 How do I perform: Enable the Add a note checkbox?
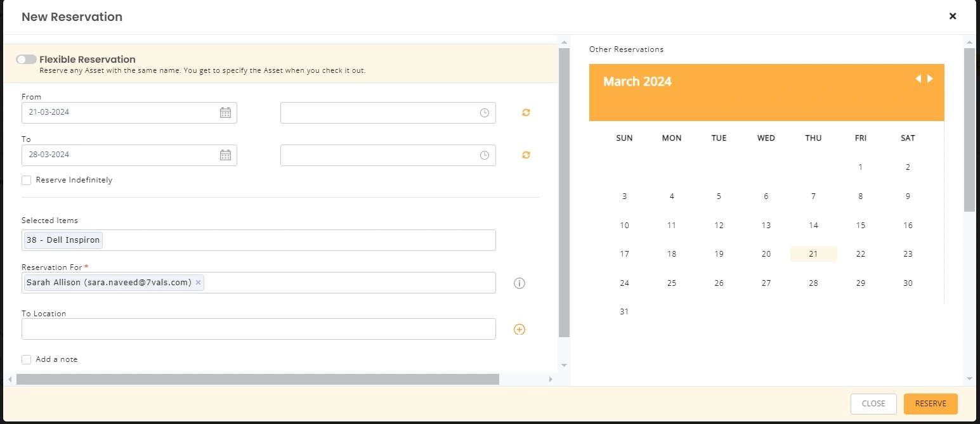click(26, 359)
